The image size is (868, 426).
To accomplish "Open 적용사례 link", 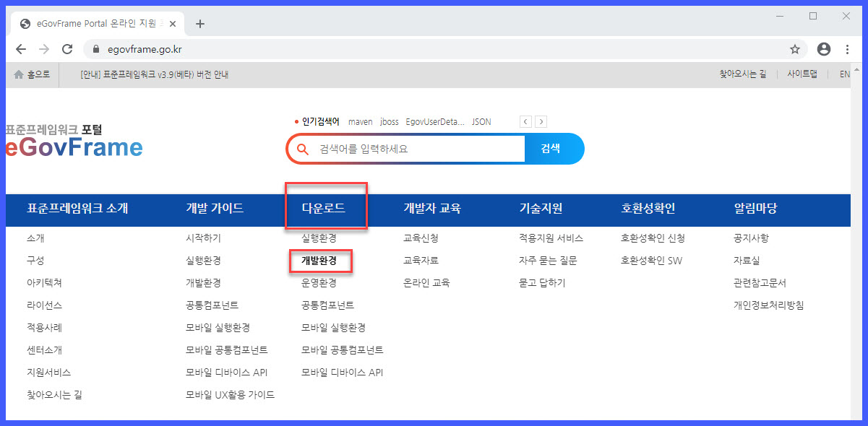I will (44, 328).
